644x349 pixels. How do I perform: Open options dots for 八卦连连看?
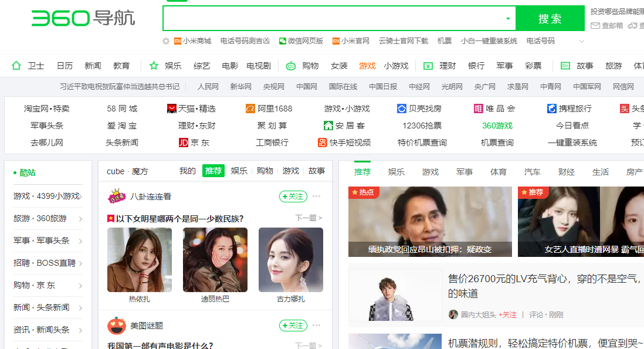click(316, 196)
